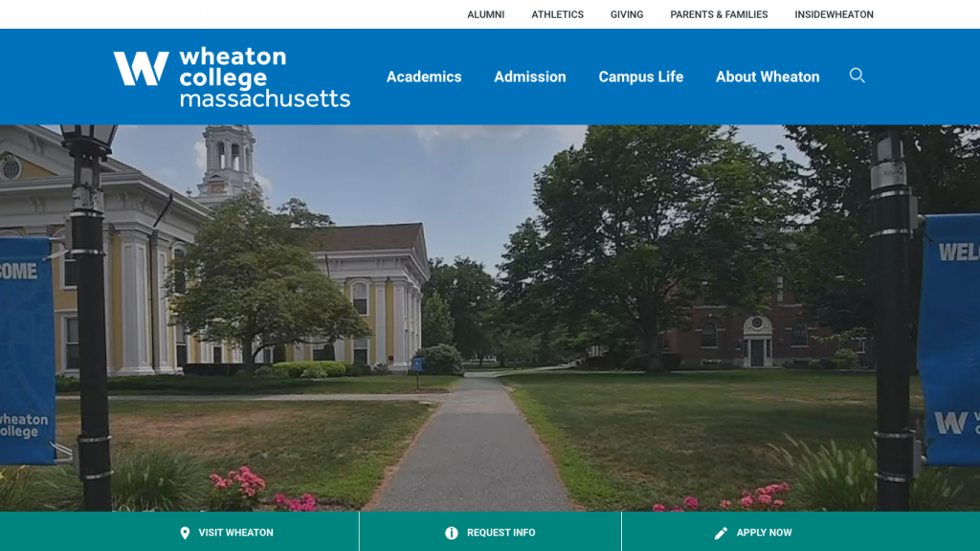This screenshot has height=551, width=980.
Task: Click the Request Info button
Action: click(491, 532)
